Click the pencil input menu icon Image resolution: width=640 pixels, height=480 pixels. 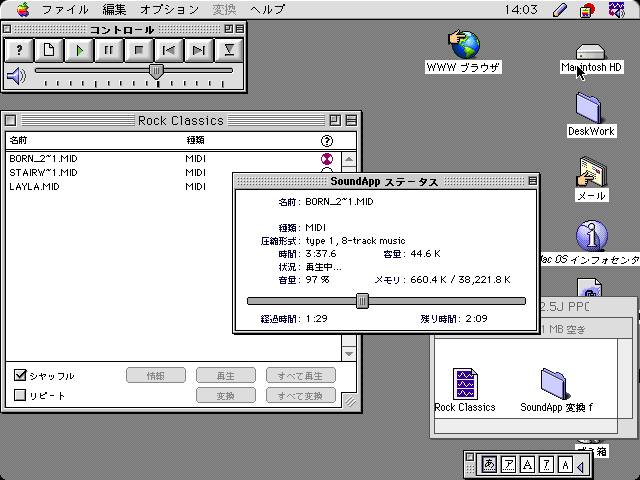tap(560, 9)
